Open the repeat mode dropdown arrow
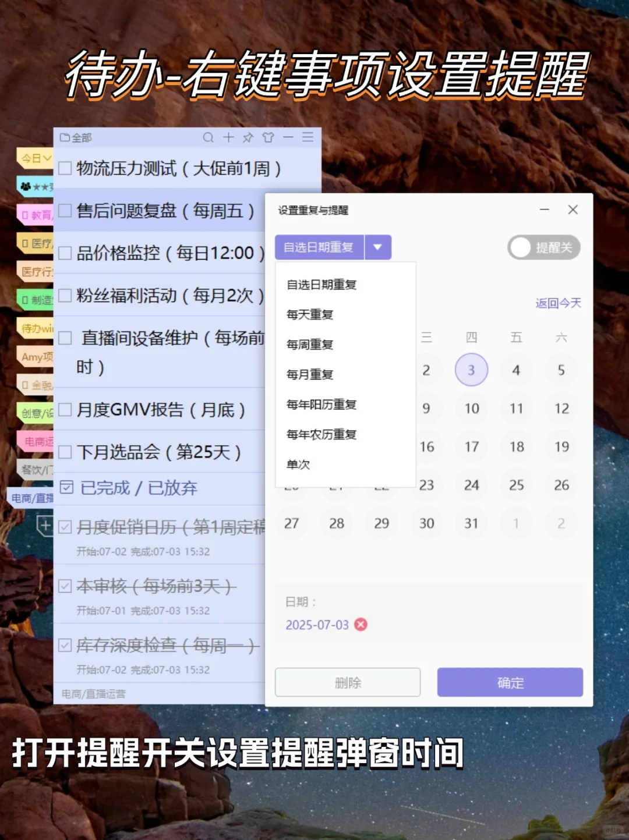629x840 pixels. coord(377,247)
